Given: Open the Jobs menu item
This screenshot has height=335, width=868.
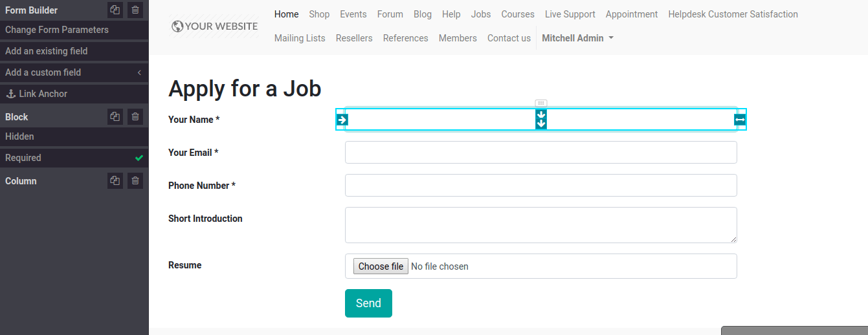Looking at the screenshot, I should tap(481, 14).
